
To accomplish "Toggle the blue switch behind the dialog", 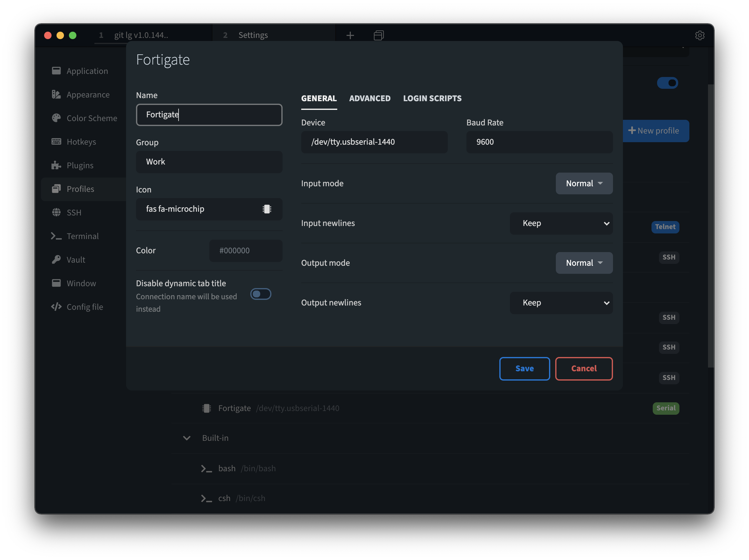I will 667,83.
